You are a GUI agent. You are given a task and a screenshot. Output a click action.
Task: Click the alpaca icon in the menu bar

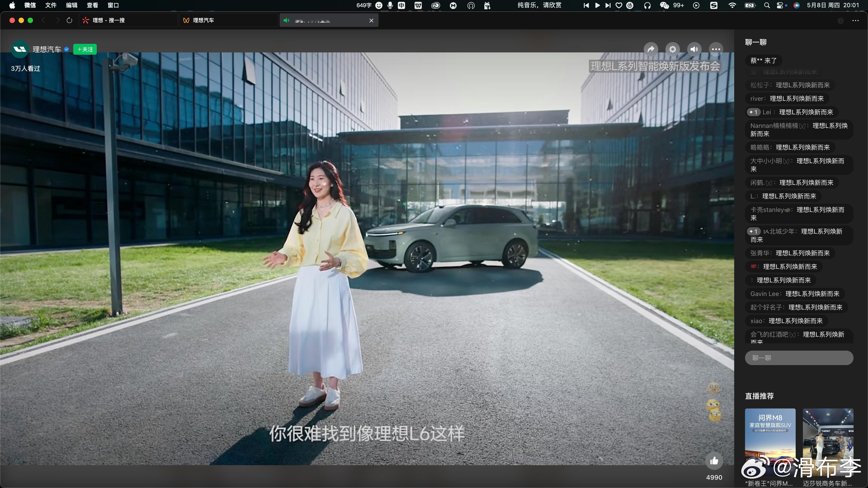click(x=487, y=5)
